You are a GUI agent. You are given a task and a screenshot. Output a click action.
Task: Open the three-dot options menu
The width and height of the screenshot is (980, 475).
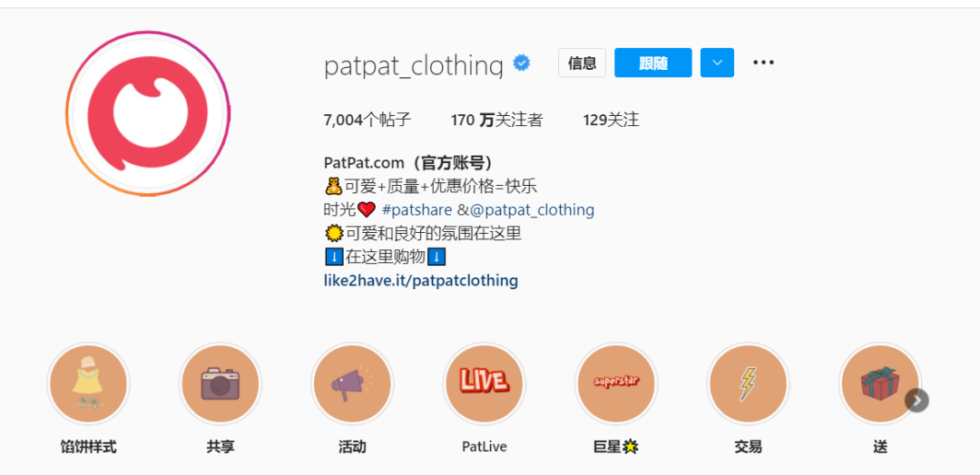763,63
